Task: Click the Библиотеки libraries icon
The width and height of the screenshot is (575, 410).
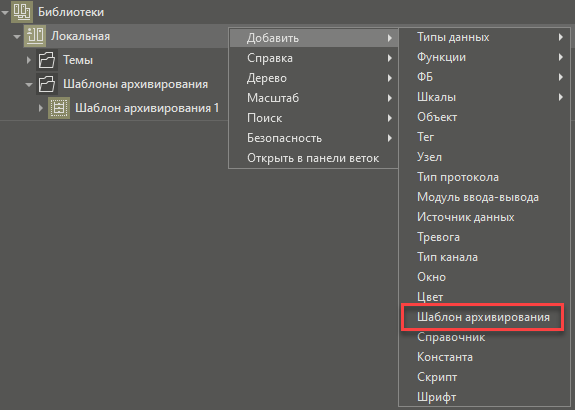Action: 22,12
